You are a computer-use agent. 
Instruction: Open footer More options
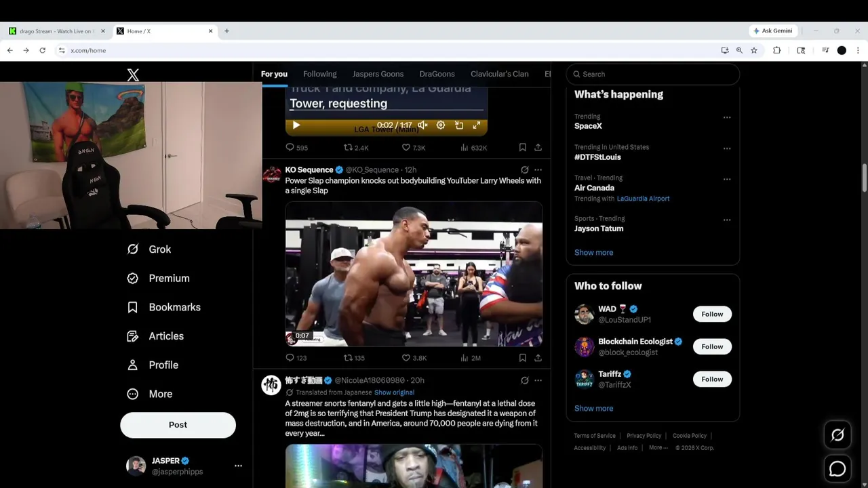pos(658,448)
